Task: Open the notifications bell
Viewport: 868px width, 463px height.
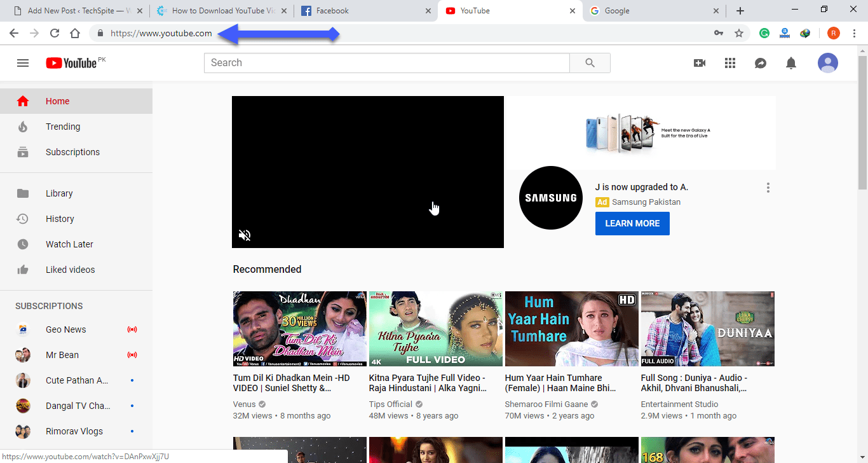Action: point(791,63)
